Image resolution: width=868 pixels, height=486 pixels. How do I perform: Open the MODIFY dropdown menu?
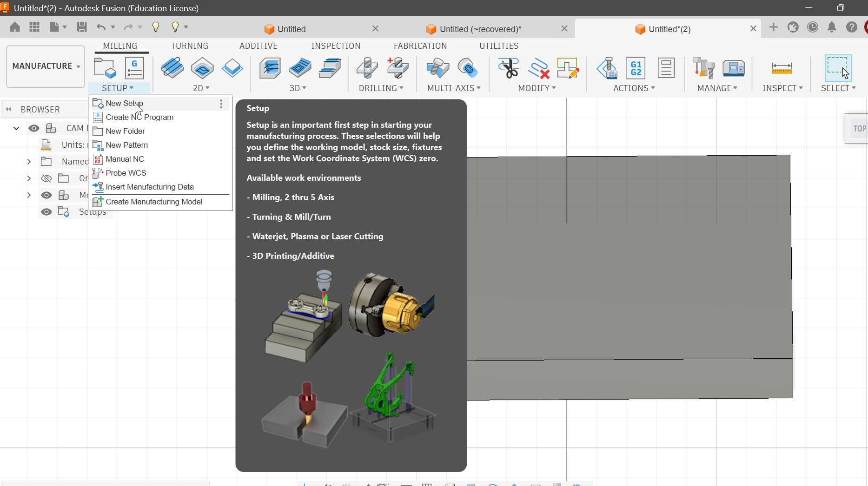pyautogui.click(x=537, y=88)
